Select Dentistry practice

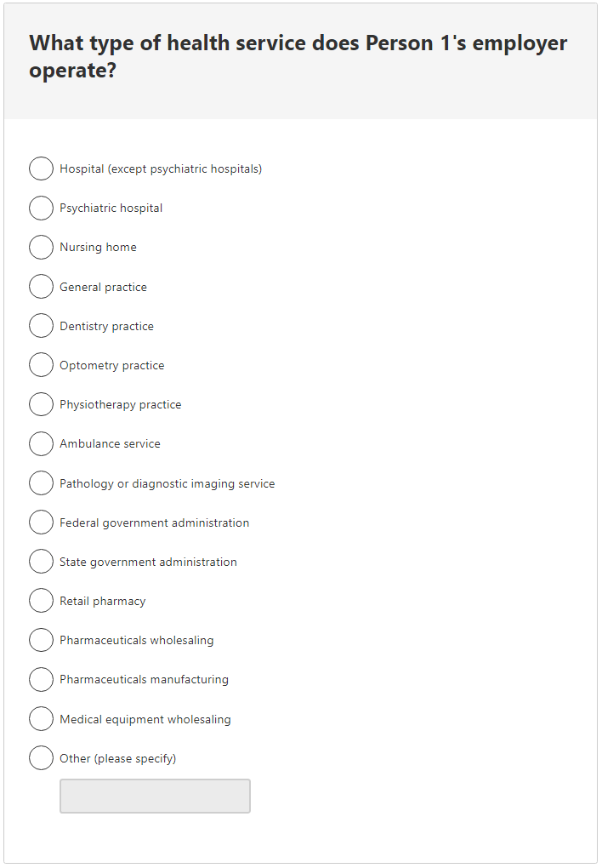(x=41, y=325)
